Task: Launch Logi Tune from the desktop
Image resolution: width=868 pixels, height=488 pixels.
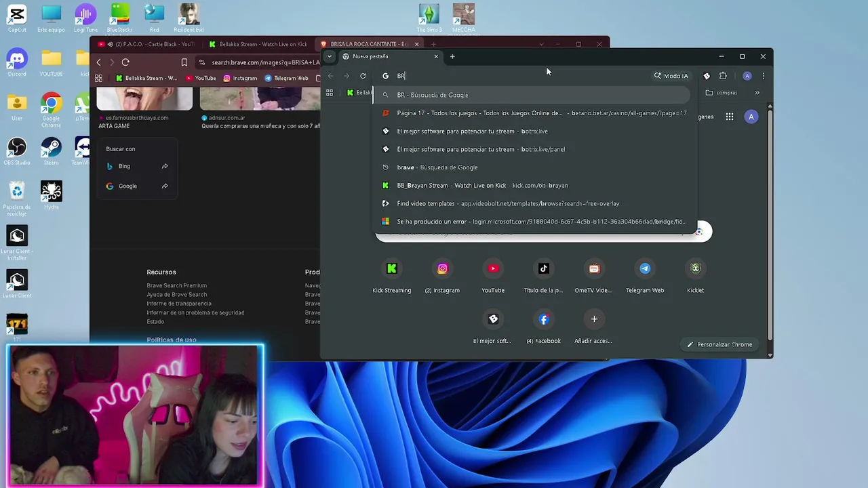Action: 85,18
